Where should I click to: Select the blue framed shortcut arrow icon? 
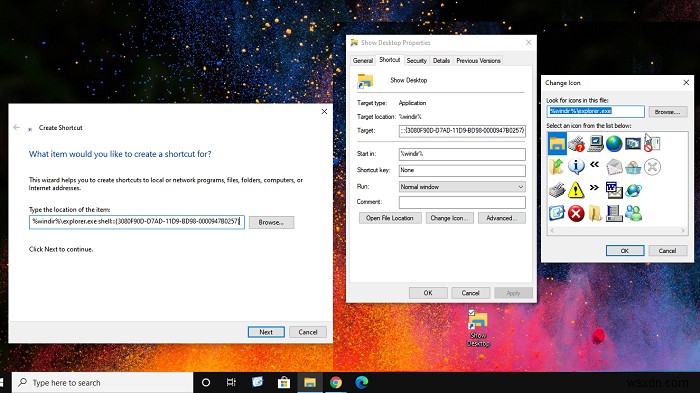point(557,213)
